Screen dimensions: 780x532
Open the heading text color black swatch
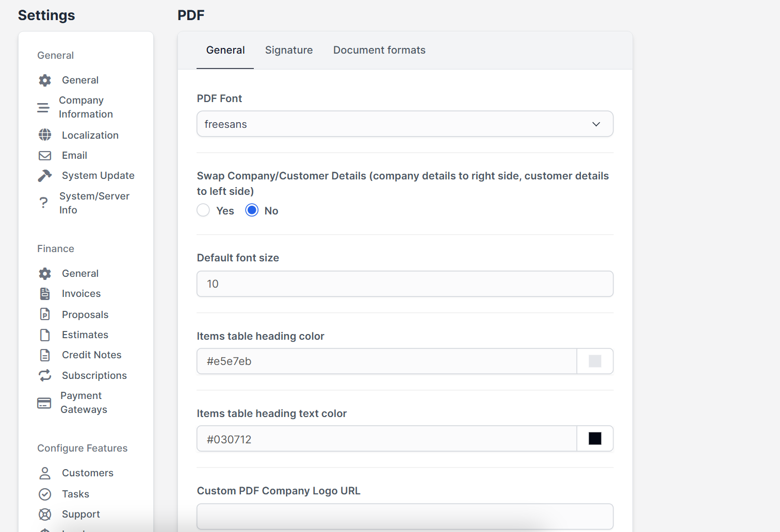coord(595,438)
